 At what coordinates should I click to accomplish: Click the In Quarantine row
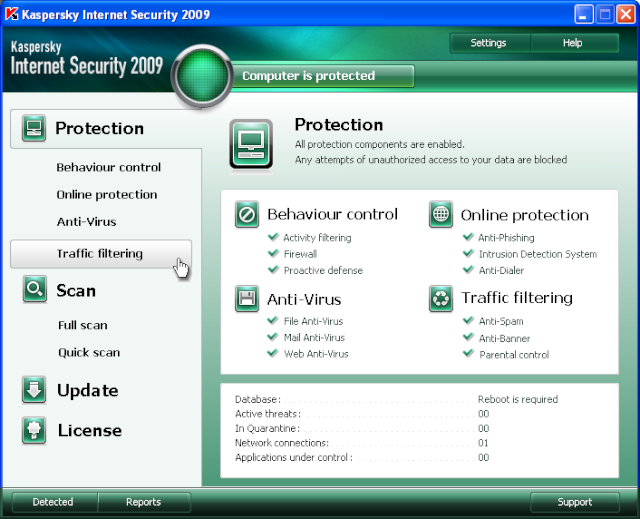[x=362, y=428]
